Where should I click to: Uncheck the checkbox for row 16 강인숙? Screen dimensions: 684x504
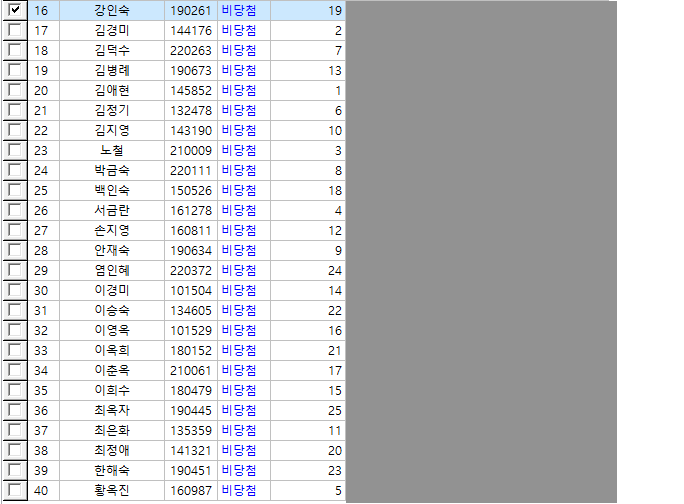[x=15, y=9]
